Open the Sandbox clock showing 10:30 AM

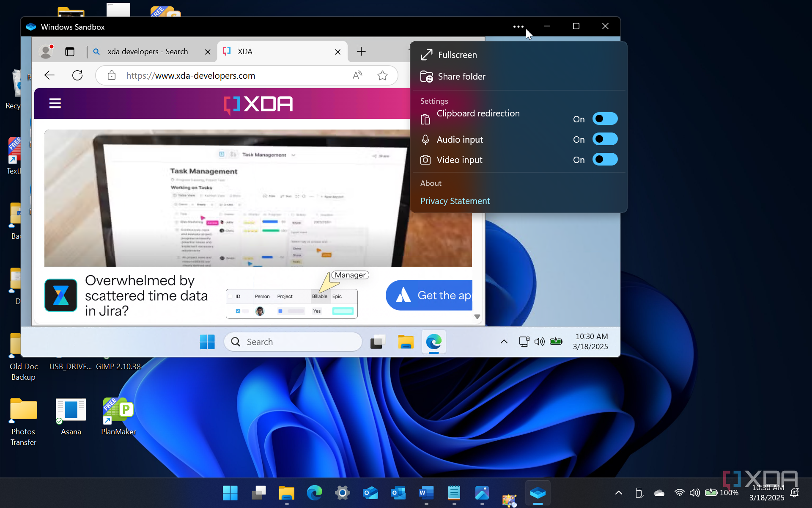(x=591, y=342)
